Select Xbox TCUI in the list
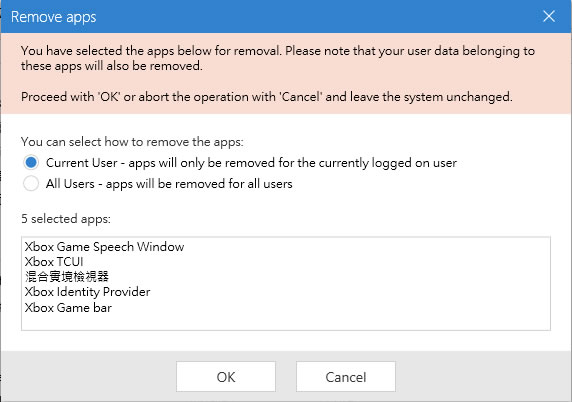572x402 pixels. click(x=54, y=262)
